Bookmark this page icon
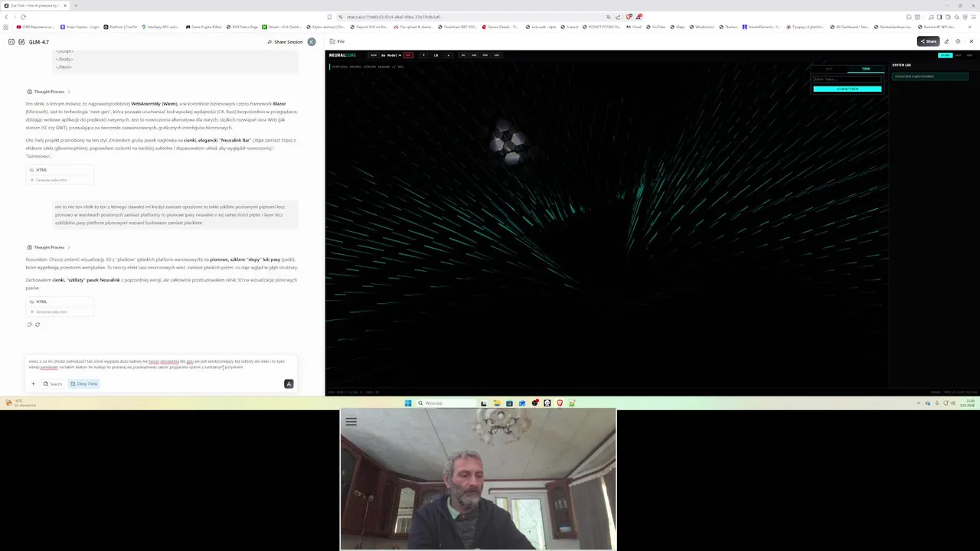 point(329,17)
